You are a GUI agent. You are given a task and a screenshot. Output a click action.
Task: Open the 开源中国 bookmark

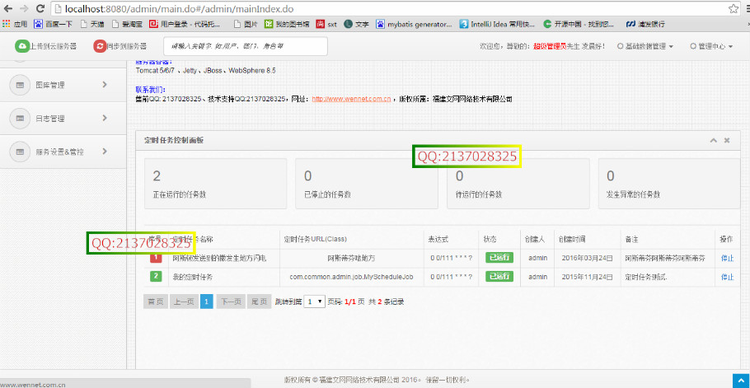pos(579,23)
